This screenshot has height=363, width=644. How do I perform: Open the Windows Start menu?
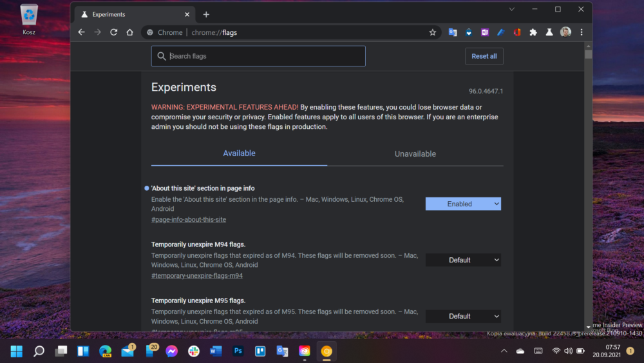[17, 351]
